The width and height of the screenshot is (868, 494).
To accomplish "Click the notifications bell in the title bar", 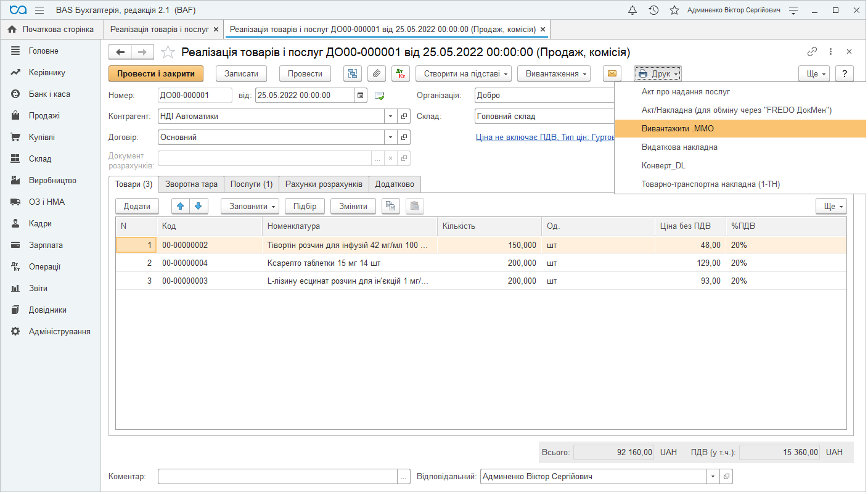I will tap(633, 10).
